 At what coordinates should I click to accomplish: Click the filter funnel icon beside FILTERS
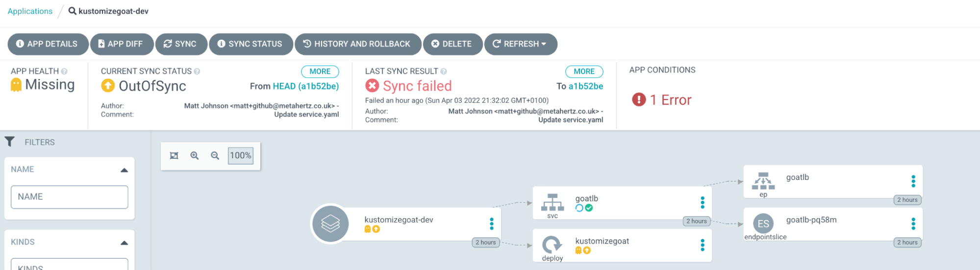coord(9,142)
